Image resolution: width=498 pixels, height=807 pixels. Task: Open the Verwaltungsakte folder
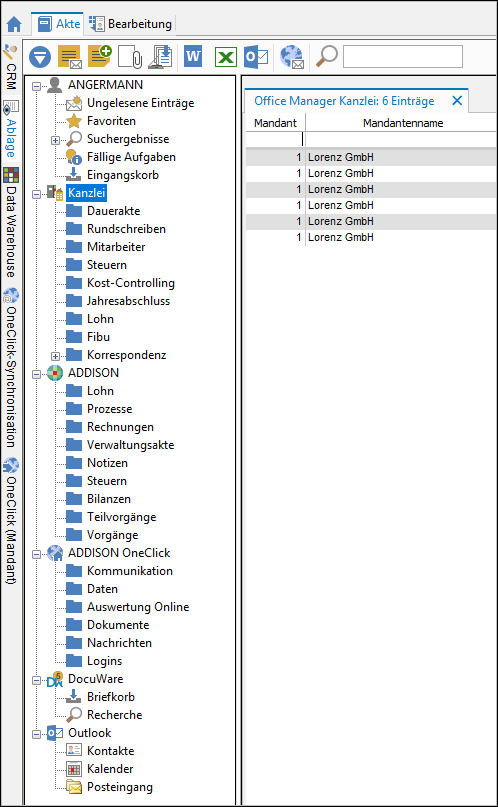[x=131, y=445]
